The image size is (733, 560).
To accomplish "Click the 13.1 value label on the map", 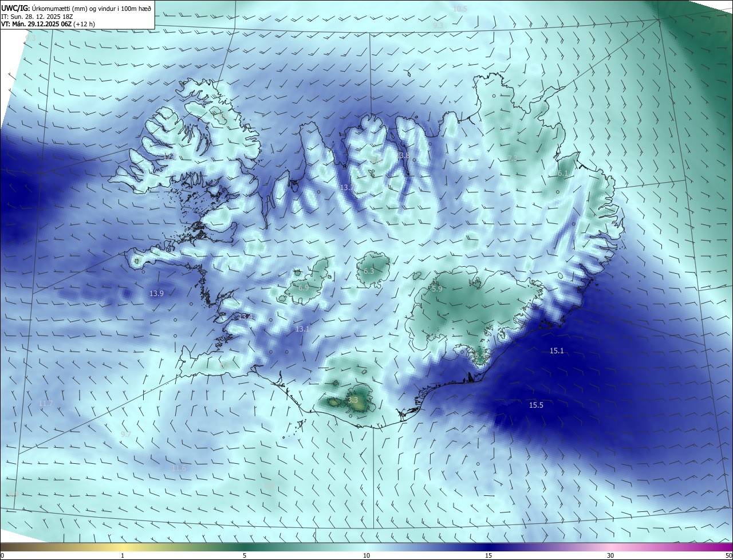I will (302, 329).
